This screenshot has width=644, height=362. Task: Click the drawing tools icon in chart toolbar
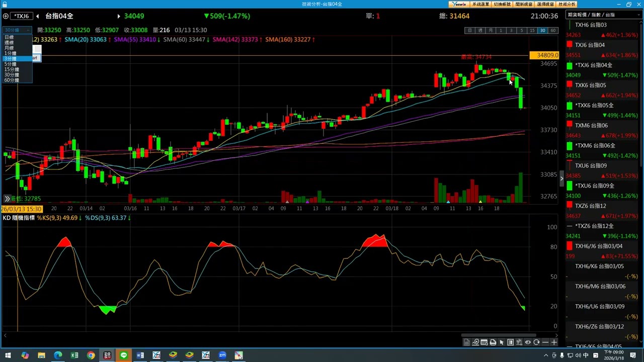(475, 342)
